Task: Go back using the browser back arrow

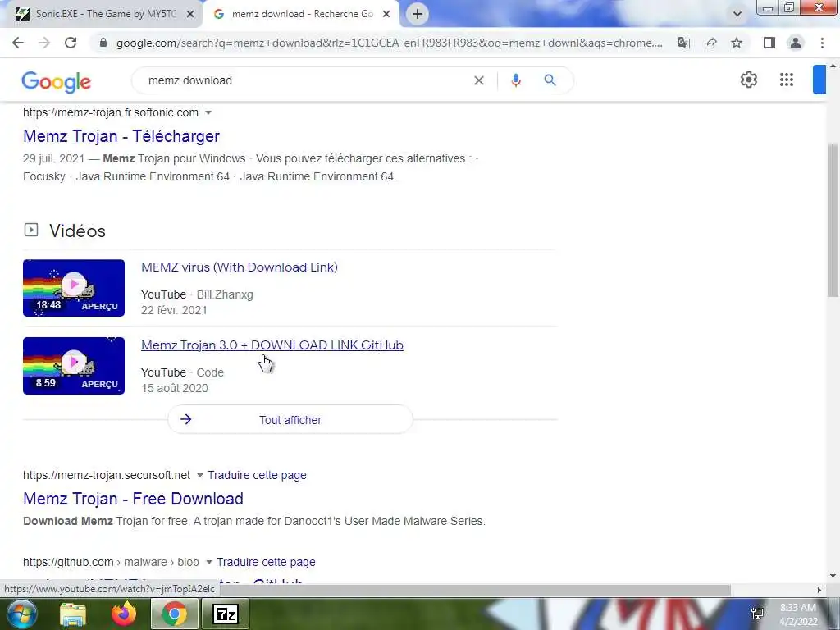Action: click(x=18, y=43)
